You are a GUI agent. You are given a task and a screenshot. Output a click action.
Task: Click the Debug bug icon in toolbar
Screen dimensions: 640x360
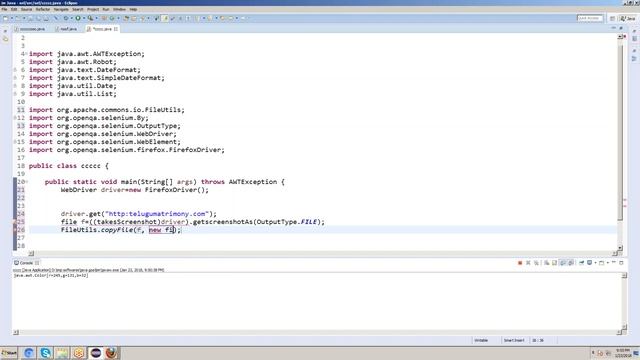click(x=66, y=18)
